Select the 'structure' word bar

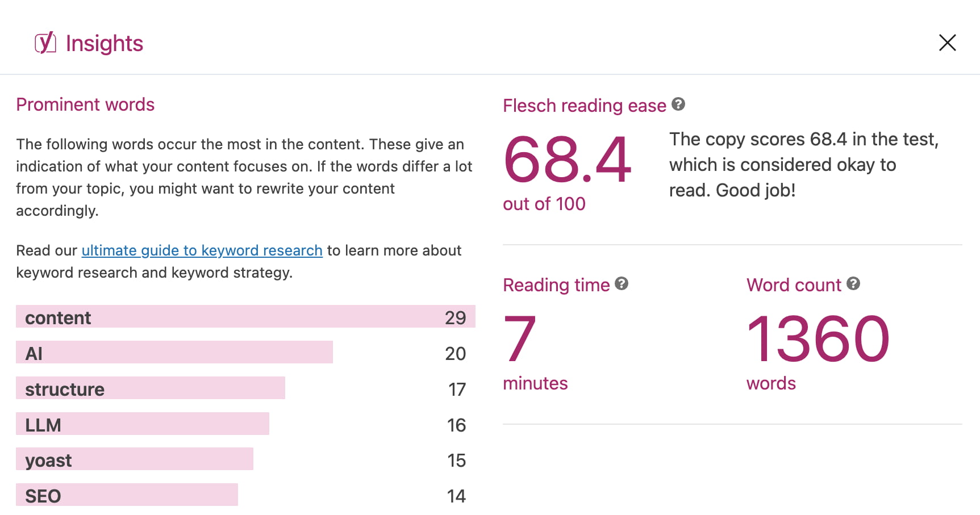coord(150,388)
